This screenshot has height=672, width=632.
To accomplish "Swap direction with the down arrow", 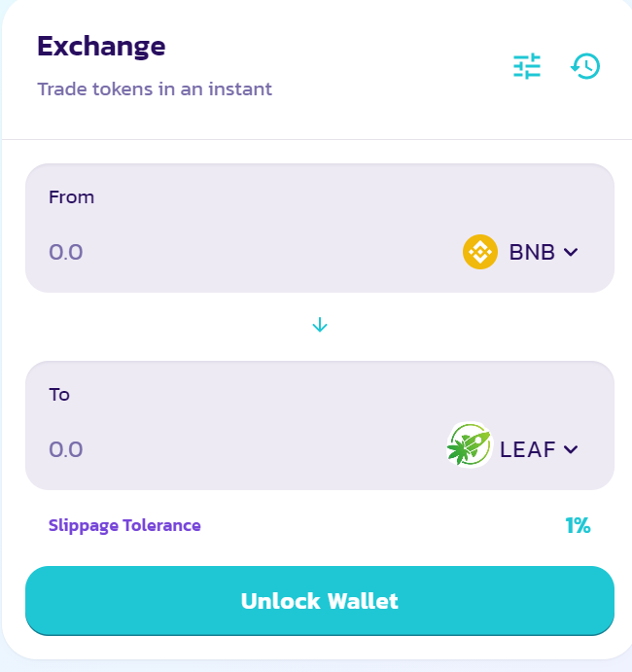I will tap(320, 325).
